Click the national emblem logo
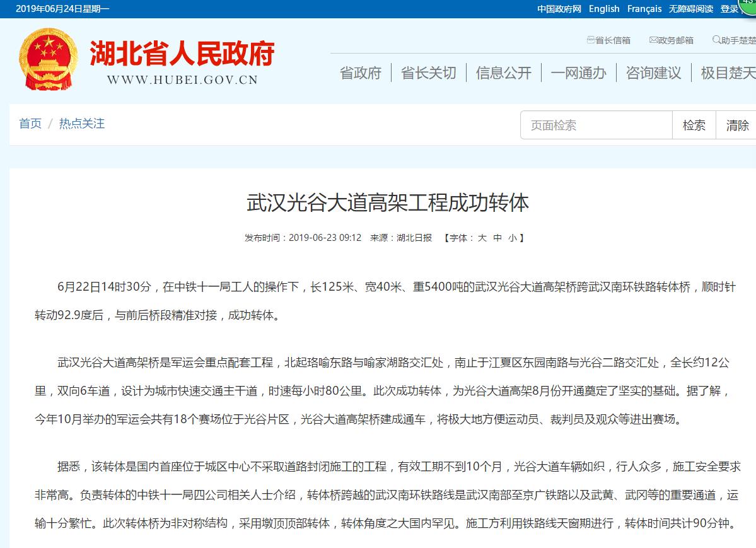The width and height of the screenshot is (756, 548). tap(49, 59)
